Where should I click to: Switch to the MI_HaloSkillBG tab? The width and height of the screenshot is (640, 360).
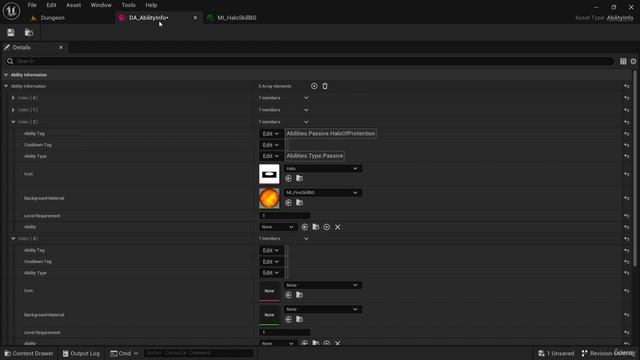[x=237, y=18]
